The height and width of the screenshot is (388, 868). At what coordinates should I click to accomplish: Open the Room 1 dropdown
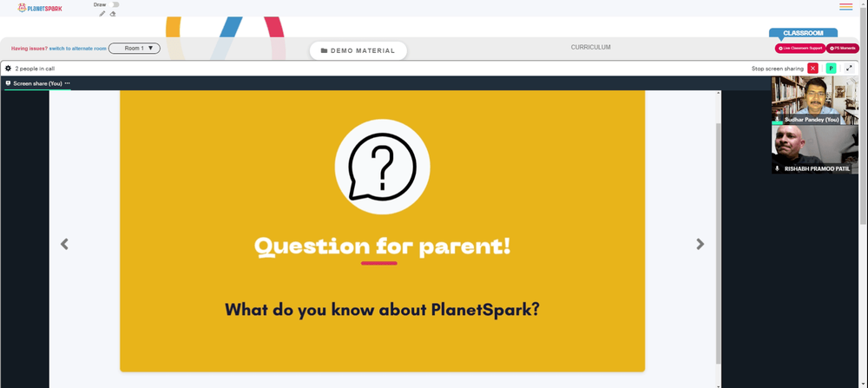point(135,48)
